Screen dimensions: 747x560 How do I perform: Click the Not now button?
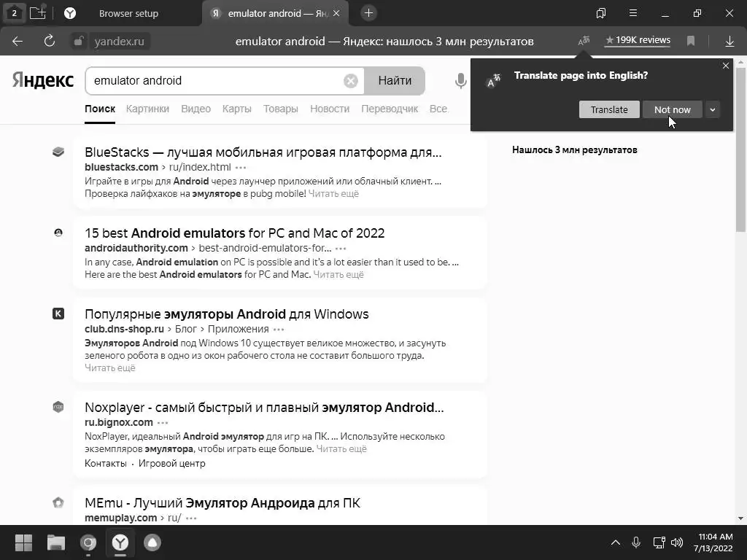(x=672, y=109)
